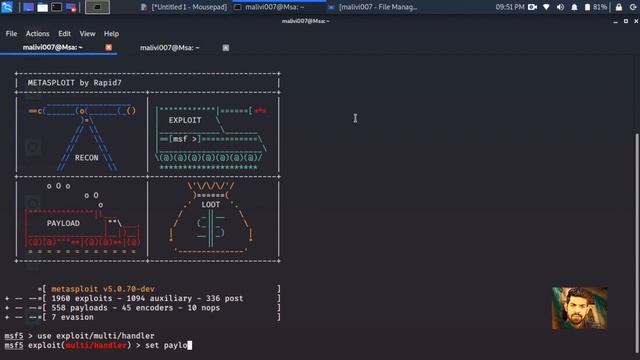
Task: Open the notifications bell icon
Action: tap(574, 7)
